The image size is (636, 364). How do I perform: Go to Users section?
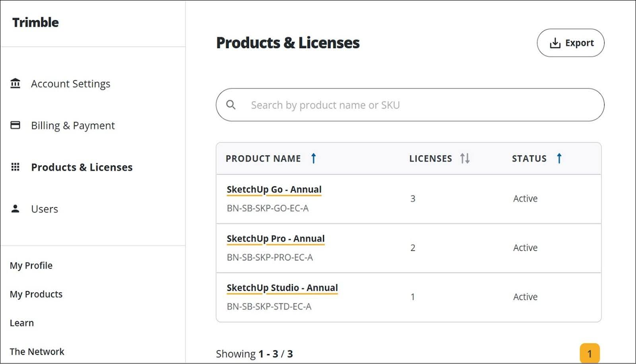[45, 209]
